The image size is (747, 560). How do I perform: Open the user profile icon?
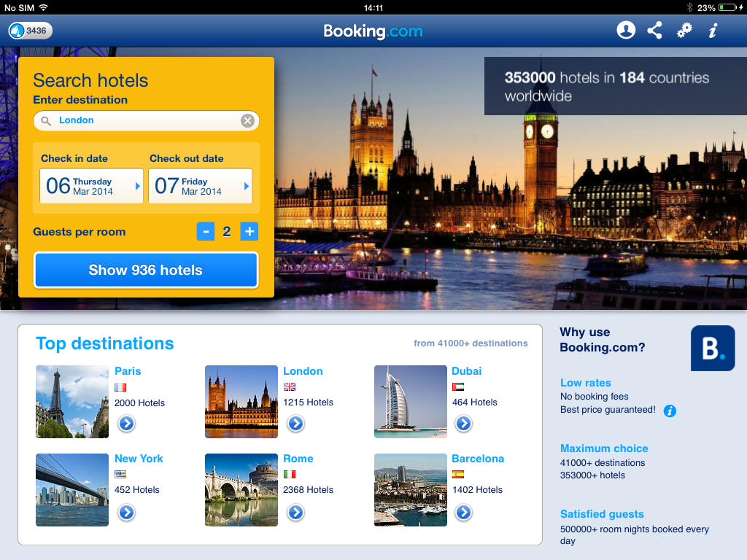[x=625, y=30]
